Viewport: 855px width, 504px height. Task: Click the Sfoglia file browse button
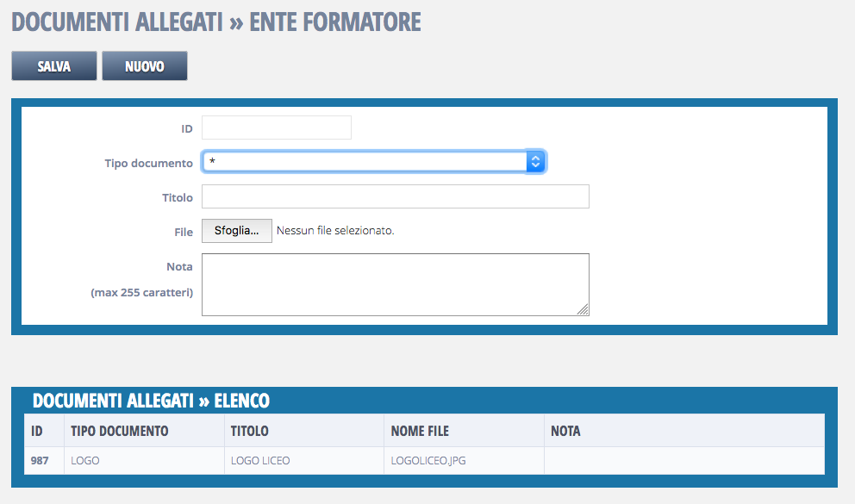[236, 231]
